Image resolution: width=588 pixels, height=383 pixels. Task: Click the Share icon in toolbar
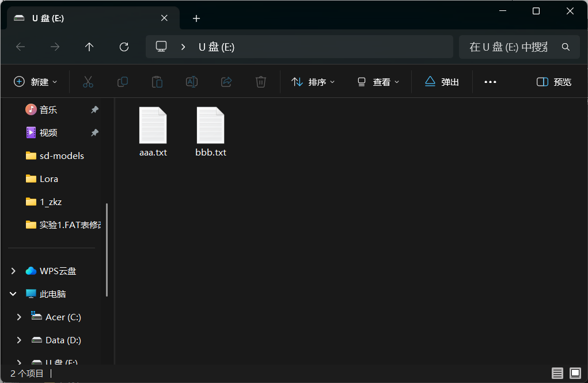[226, 82]
